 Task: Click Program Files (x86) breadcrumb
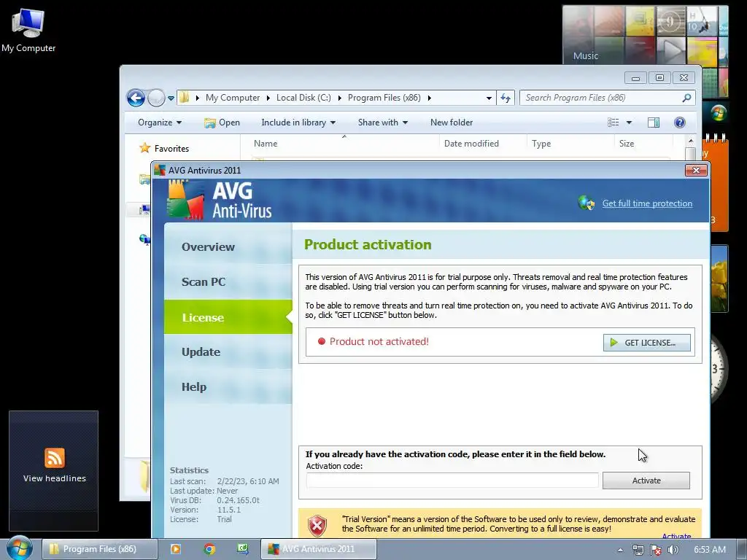pos(384,98)
